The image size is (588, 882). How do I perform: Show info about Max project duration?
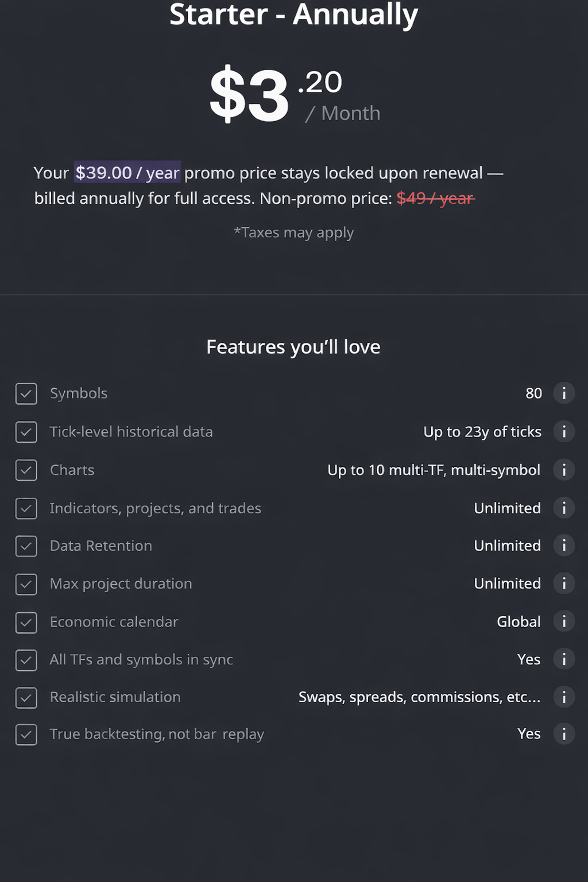click(564, 583)
